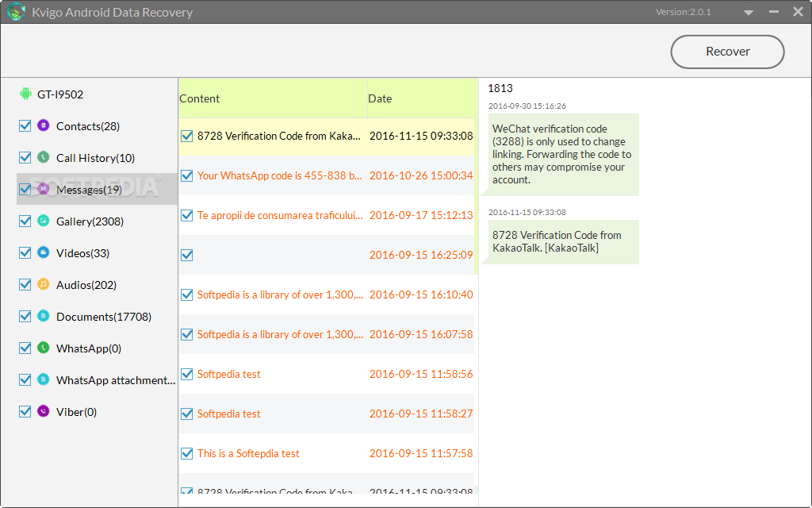Click the Messages category icon
The width and height of the screenshot is (812, 508).
click(x=44, y=189)
